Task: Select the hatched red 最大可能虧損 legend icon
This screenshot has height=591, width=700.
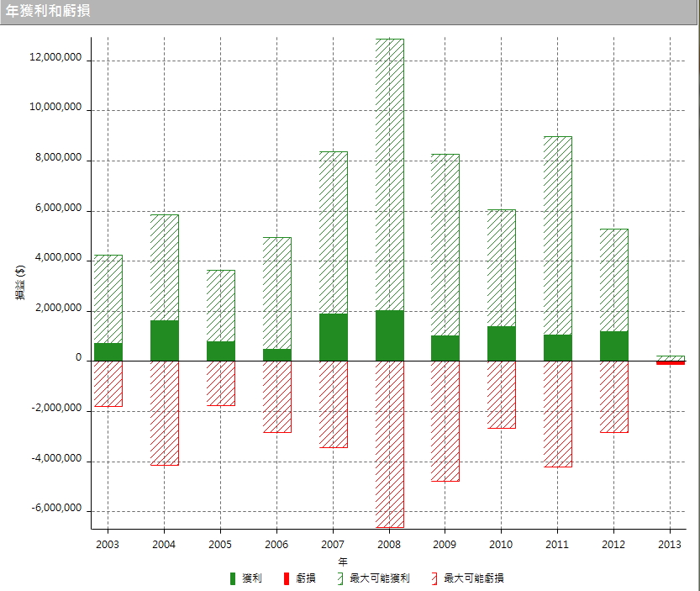Action: (x=434, y=578)
